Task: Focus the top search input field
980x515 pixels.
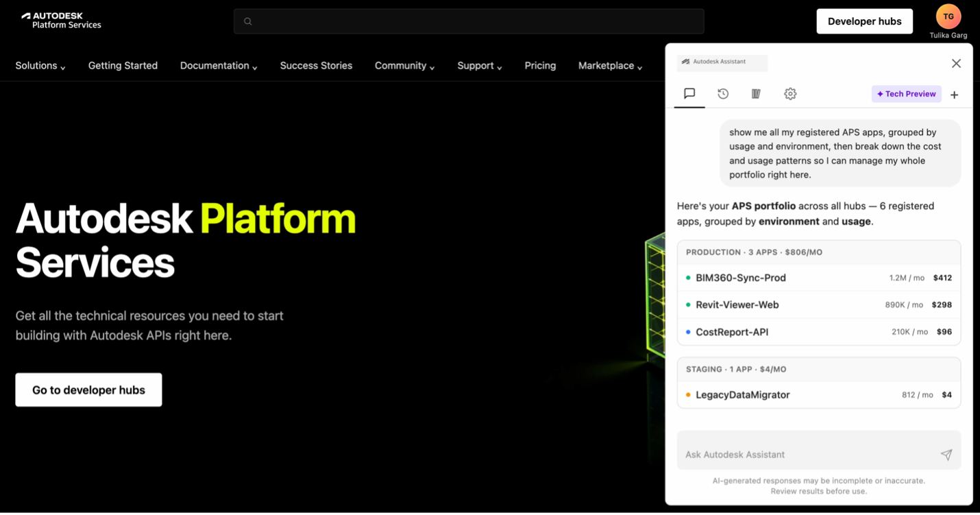Action: point(469,21)
